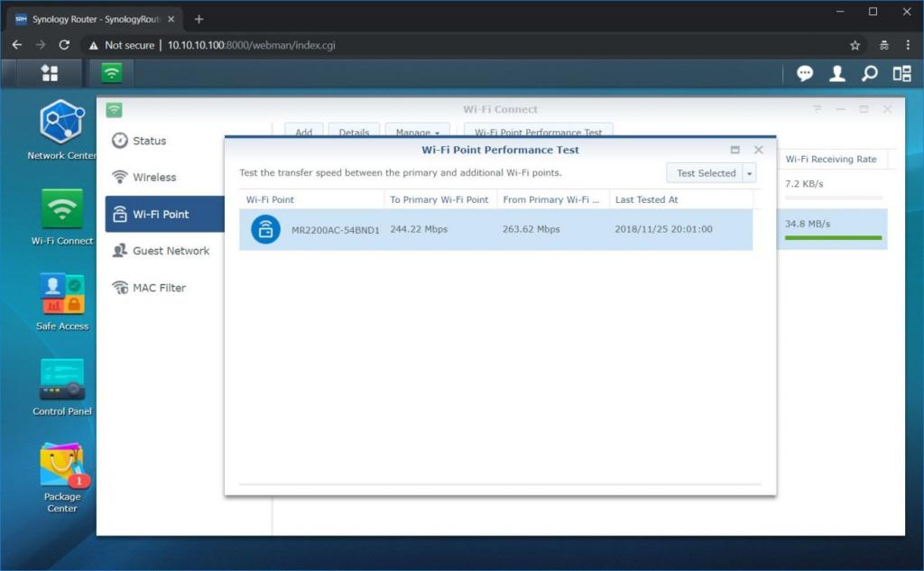Image resolution: width=924 pixels, height=571 pixels.
Task: Select the Wi-Fi Connect taskbar icon
Action: coord(111,73)
